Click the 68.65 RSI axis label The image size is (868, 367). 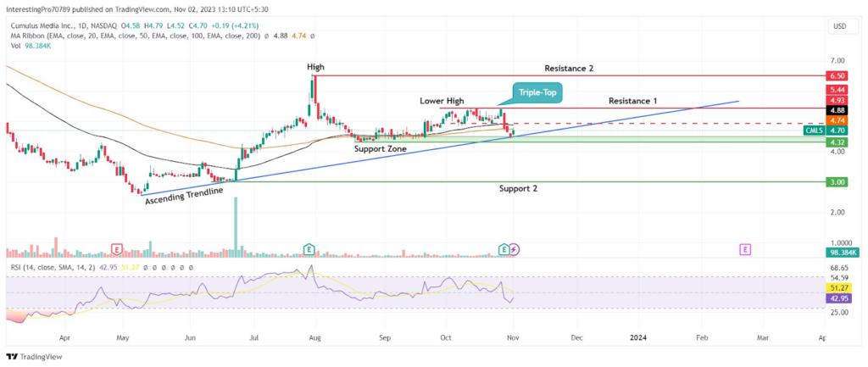click(838, 268)
